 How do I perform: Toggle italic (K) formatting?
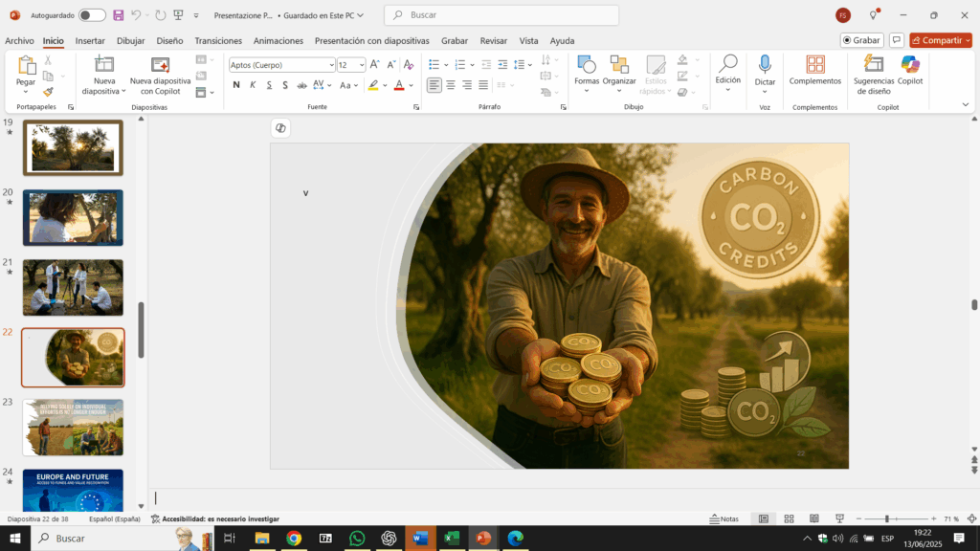pyautogui.click(x=253, y=85)
